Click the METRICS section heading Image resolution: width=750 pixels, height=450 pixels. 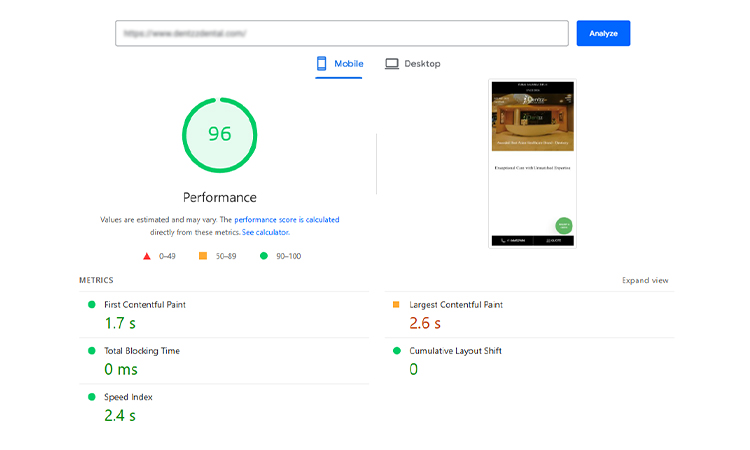[x=96, y=280]
